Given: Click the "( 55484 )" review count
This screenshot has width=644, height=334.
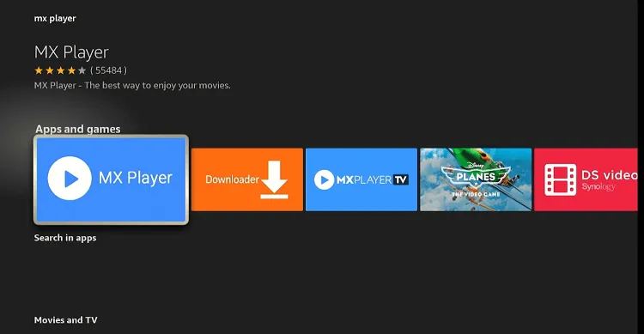Looking at the screenshot, I should pyautogui.click(x=108, y=70).
